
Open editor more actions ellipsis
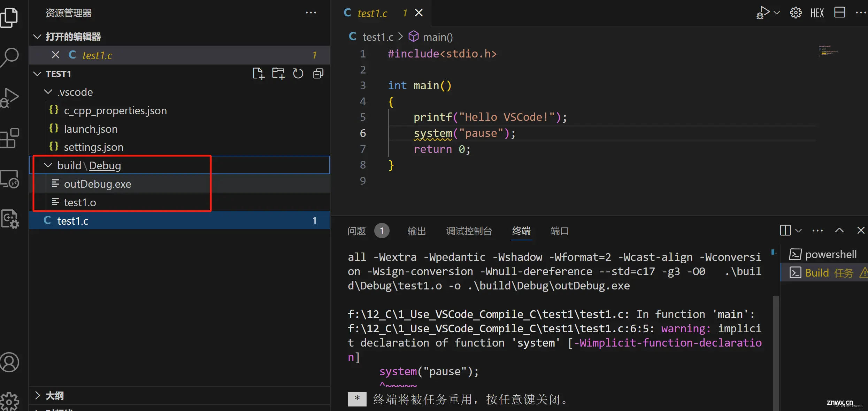point(861,13)
